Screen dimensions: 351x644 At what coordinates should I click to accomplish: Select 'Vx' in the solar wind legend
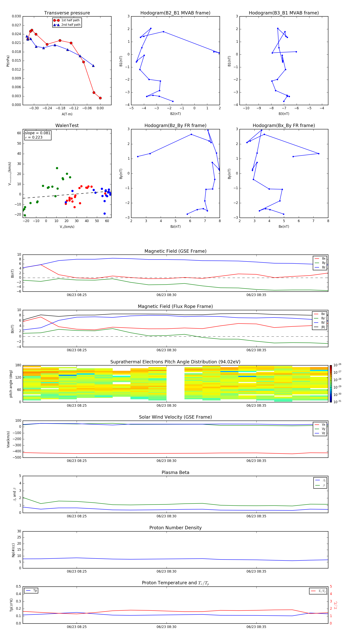coord(320,424)
